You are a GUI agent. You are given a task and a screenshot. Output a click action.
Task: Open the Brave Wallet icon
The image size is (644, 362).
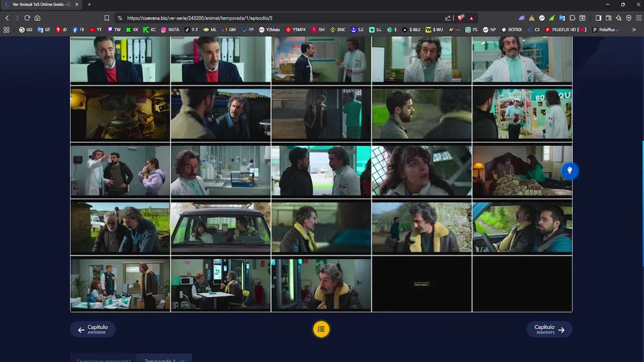tap(608, 18)
